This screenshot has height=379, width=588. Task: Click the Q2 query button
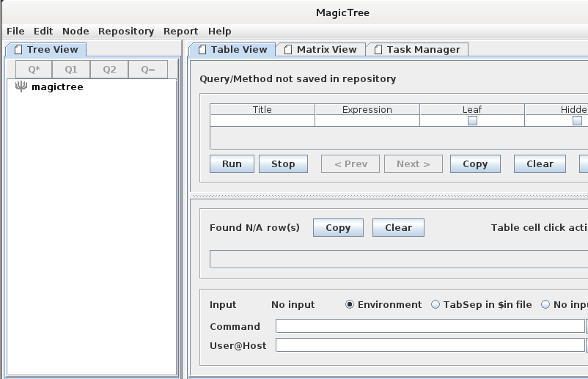click(x=109, y=70)
